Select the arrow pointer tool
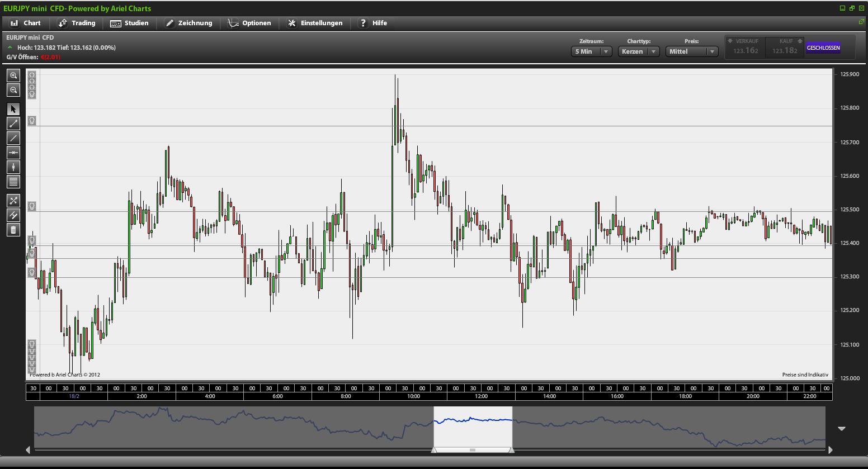 [x=13, y=109]
